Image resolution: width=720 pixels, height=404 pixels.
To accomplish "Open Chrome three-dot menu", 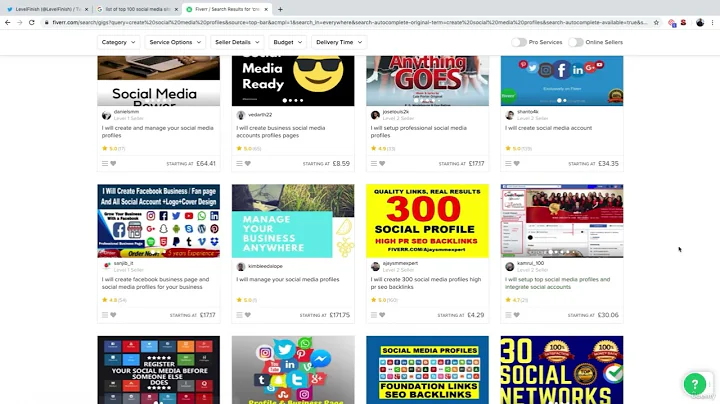I will [x=713, y=22].
